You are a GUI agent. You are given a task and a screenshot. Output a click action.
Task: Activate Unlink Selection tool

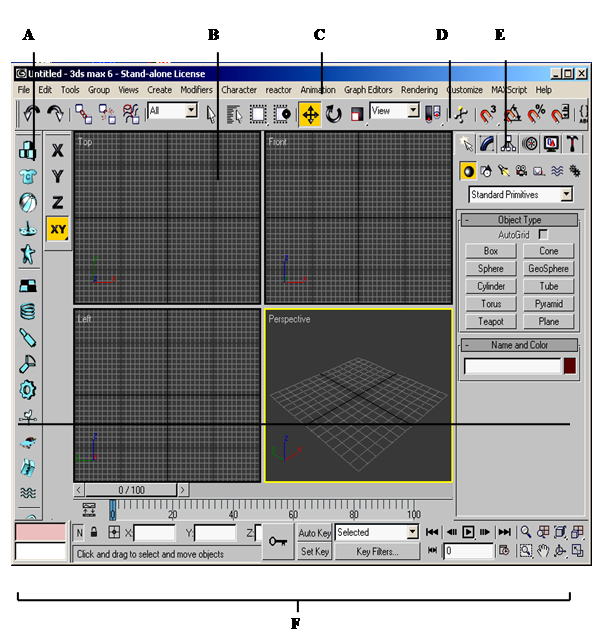click(x=107, y=114)
